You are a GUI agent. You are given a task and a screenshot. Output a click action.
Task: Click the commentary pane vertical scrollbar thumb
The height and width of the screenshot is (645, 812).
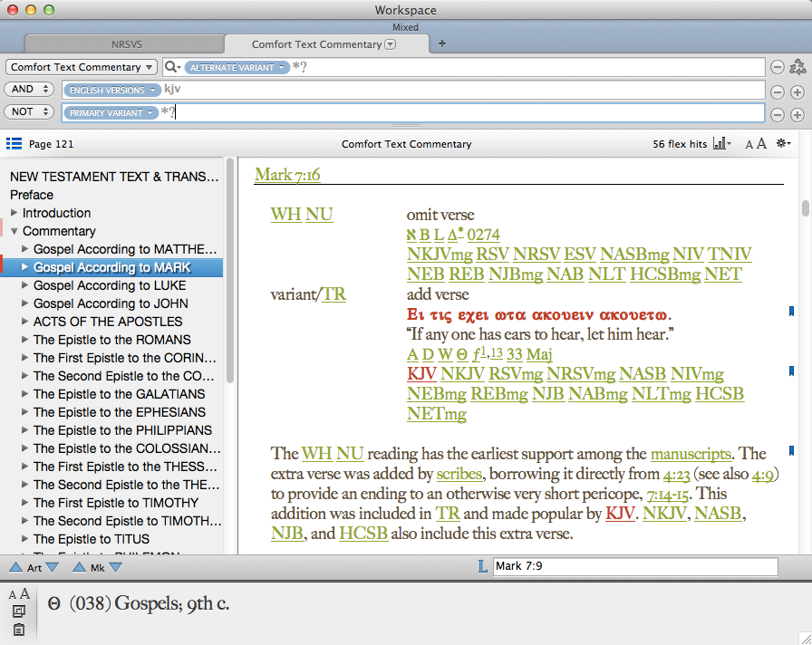[x=806, y=208]
